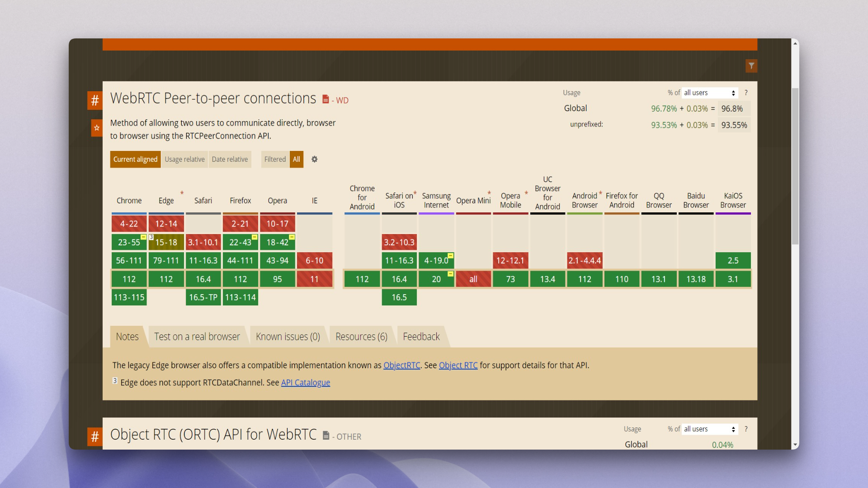Click the usage help question mark icon
Image resolution: width=868 pixels, height=488 pixels.
tap(745, 93)
